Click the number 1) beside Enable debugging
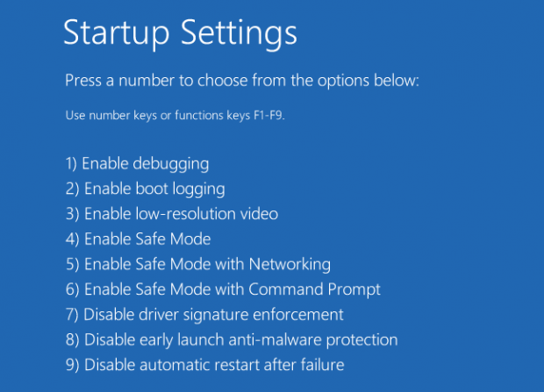The width and height of the screenshot is (544, 392). pos(71,164)
